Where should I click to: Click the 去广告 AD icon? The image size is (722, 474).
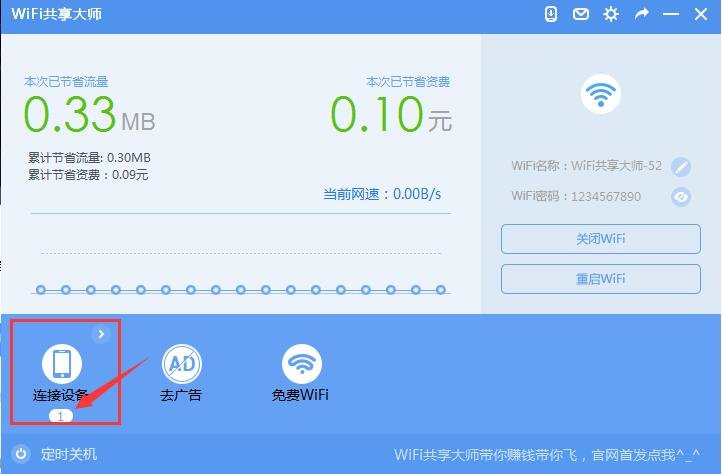182,363
